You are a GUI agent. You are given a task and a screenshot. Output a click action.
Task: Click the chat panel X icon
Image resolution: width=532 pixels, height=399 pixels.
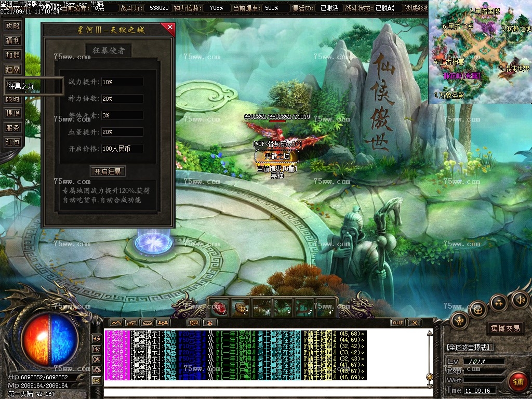pyautogui.click(x=414, y=323)
